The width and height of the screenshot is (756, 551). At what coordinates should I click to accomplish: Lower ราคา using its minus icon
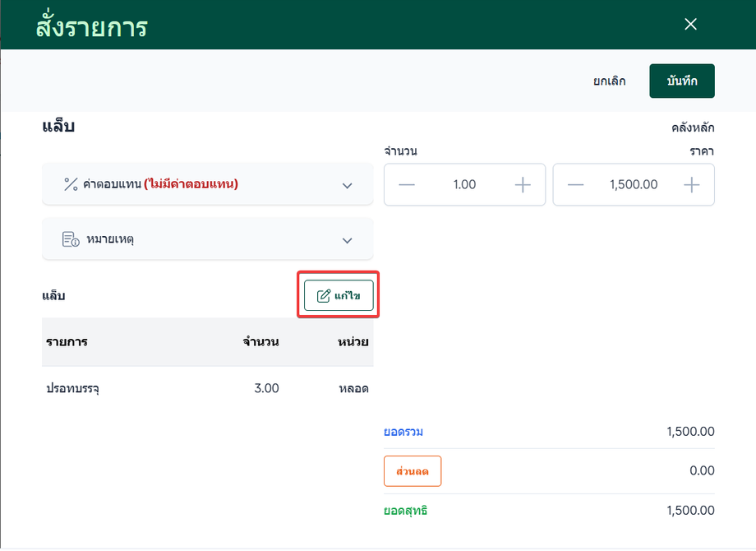(x=576, y=185)
